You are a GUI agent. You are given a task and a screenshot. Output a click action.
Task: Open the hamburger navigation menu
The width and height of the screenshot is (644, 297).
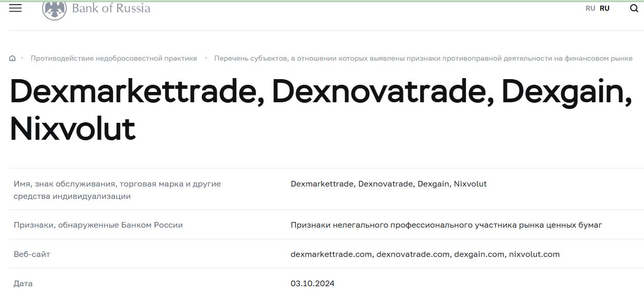tap(16, 8)
